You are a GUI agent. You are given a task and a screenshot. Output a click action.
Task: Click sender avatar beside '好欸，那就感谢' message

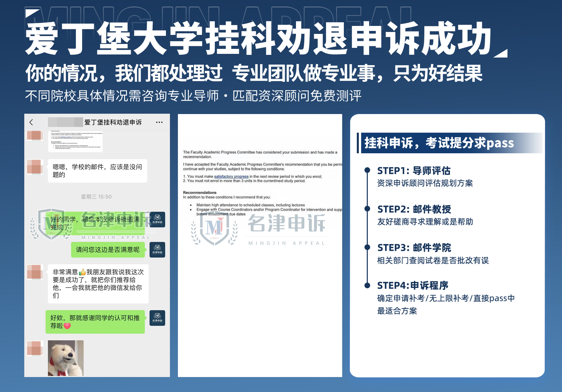pos(157,318)
